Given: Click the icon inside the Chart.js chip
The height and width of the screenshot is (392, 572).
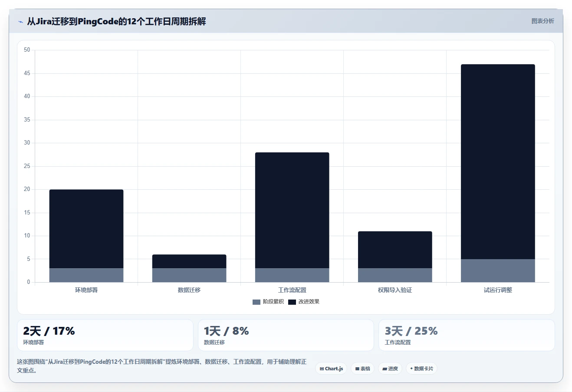Looking at the screenshot, I should point(322,369).
